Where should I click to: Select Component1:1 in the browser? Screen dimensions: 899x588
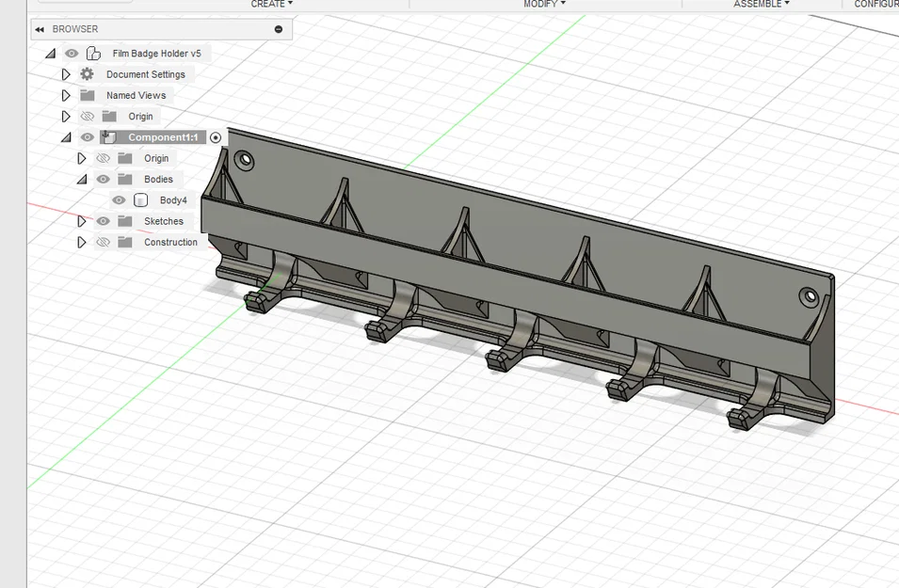click(x=163, y=137)
